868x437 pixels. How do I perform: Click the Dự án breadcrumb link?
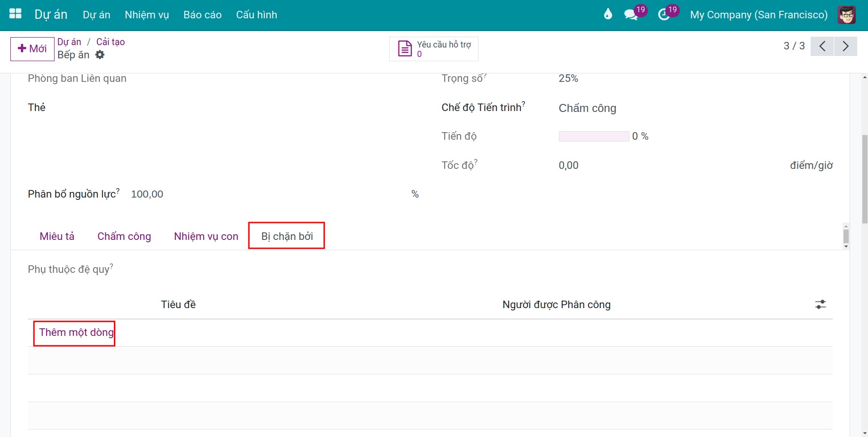point(69,42)
